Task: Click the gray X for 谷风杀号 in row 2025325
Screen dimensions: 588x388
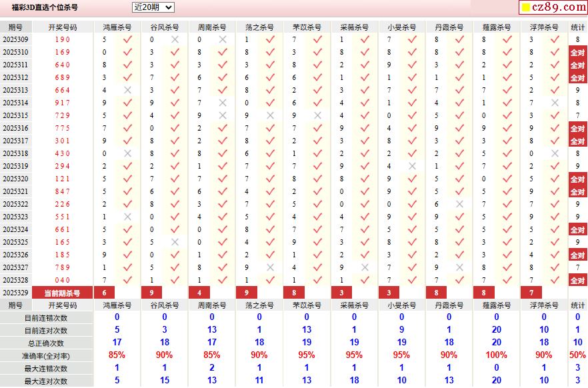Action: (175, 242)
